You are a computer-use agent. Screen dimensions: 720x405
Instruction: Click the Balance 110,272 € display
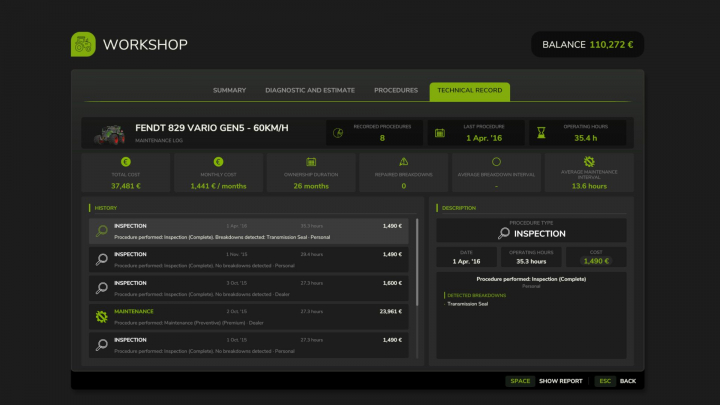588,45
